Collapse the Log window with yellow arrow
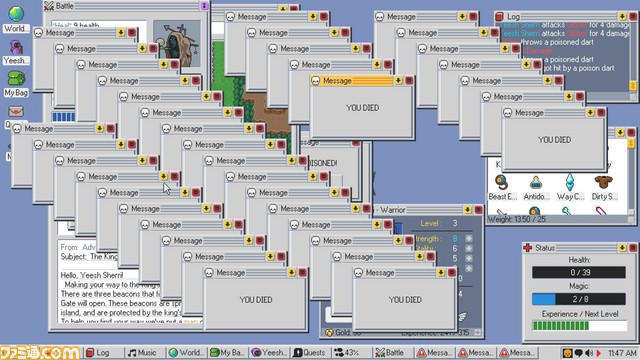The image size is (640, 360). click(x=622, y=16)
